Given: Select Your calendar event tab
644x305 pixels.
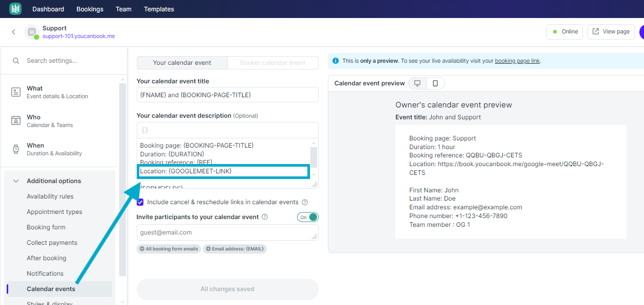Looking at the screenshot, I should tap(182, 63).
